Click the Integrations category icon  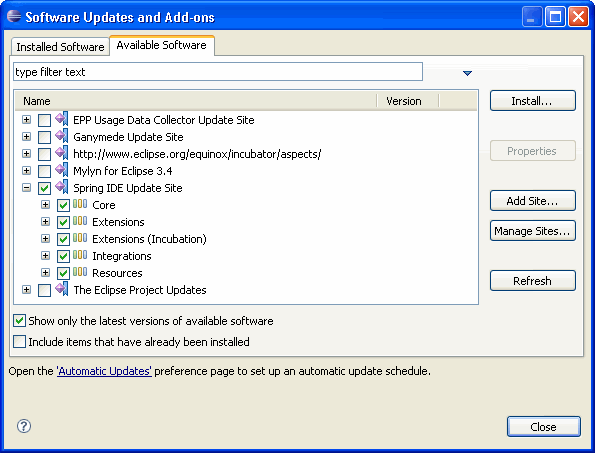[80, 255]
